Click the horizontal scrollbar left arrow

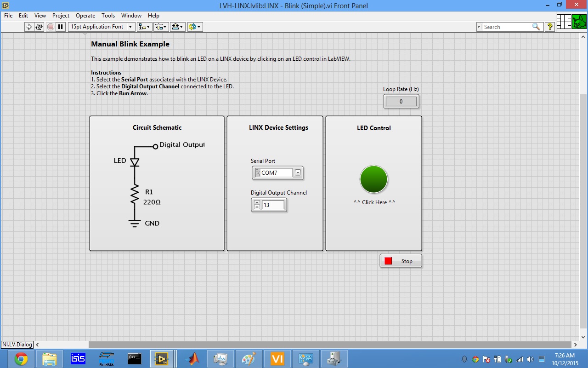click(37, 345)
